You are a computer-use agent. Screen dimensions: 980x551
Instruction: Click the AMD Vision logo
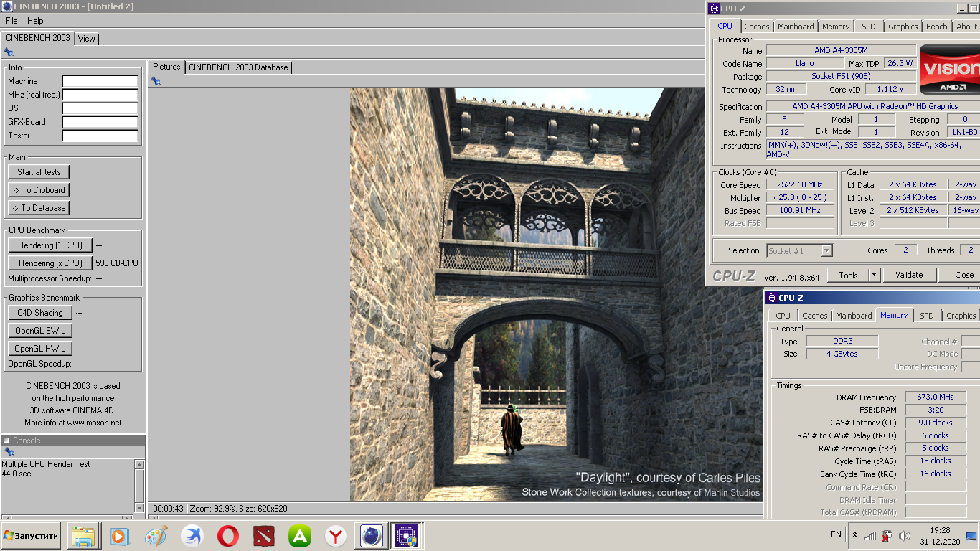coord(949,70)
